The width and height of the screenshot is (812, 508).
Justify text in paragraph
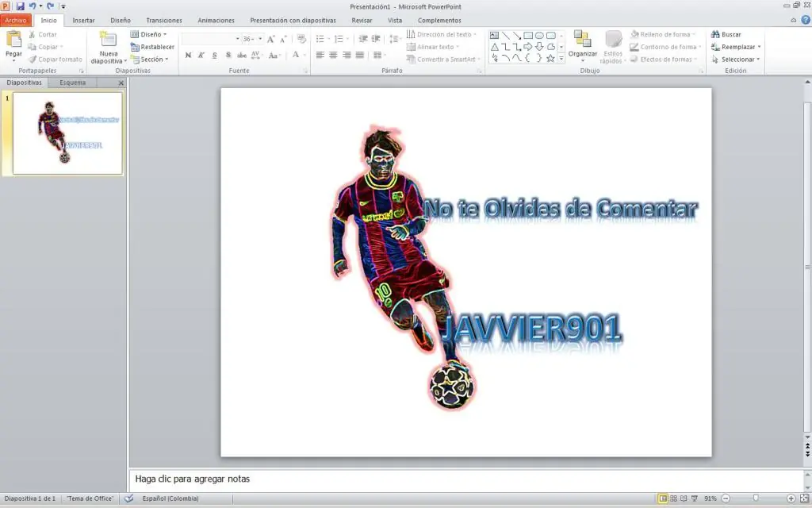360,55
